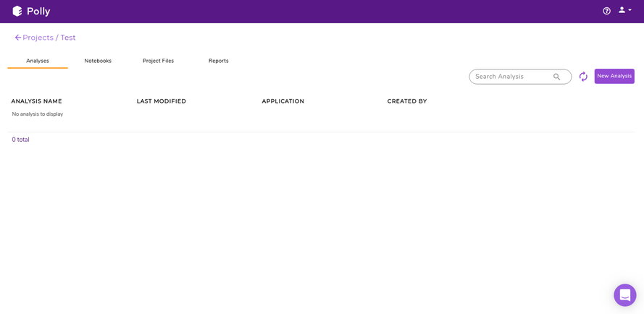Refresh the analyses list
Image resolution: width=644 pixels, height=314 pixels.
point(583,77)
